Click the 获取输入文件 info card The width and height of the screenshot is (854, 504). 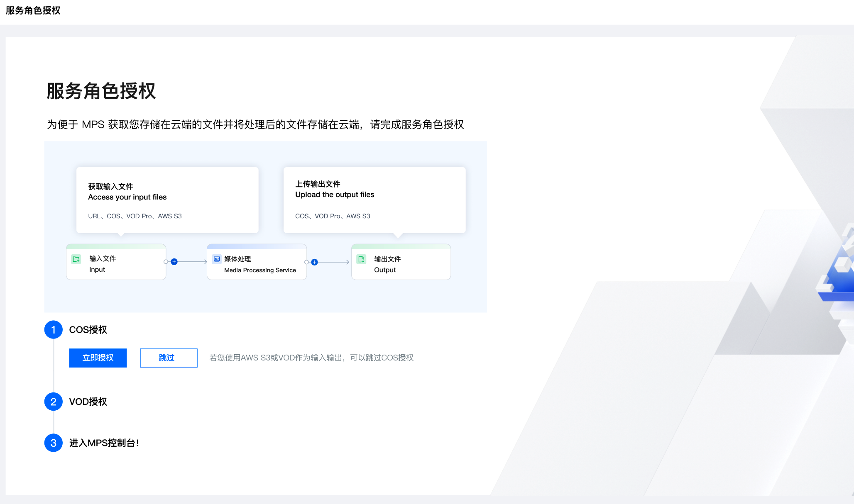point(167,200)
